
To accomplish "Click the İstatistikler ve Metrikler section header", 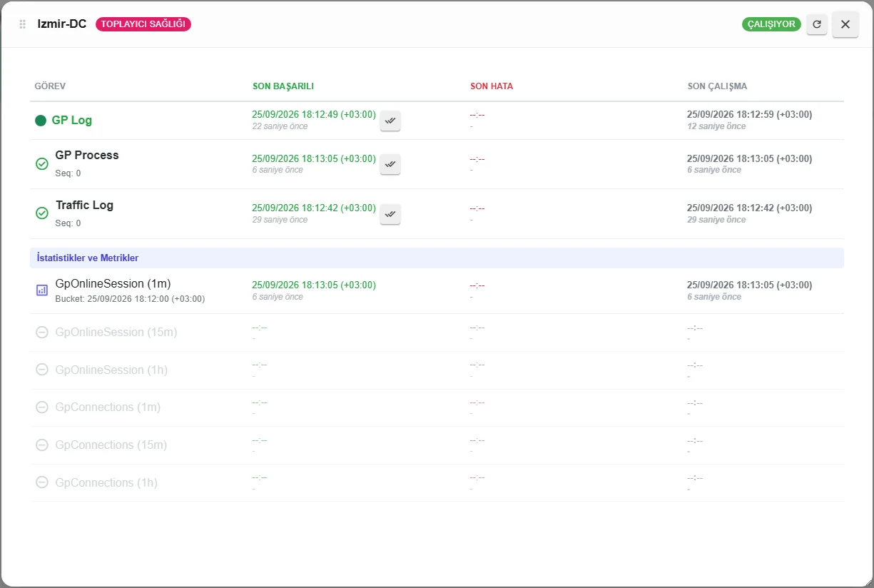I will tap(437, 258).
